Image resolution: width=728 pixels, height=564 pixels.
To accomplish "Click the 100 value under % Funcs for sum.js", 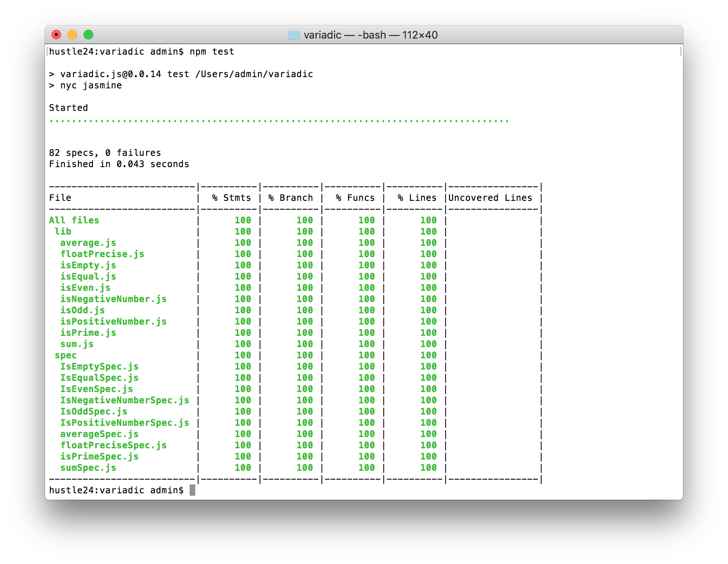I will click(366, 344).
